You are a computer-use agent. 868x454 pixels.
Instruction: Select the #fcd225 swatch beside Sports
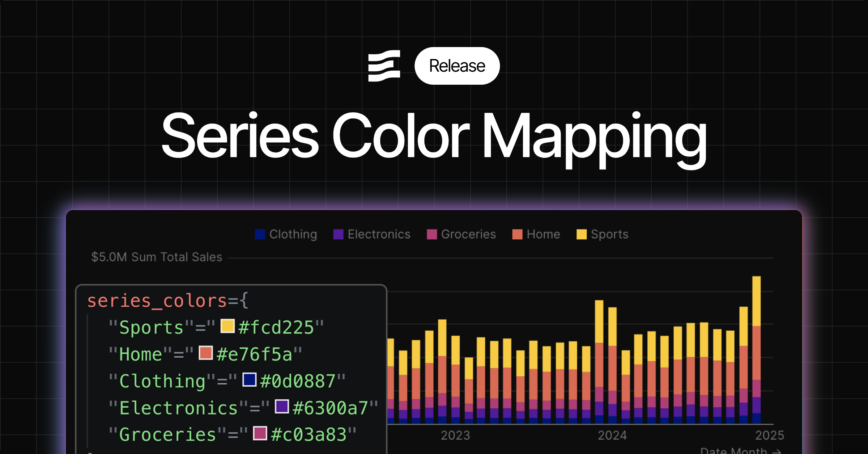pyautogui.click(x=227, y=326)
